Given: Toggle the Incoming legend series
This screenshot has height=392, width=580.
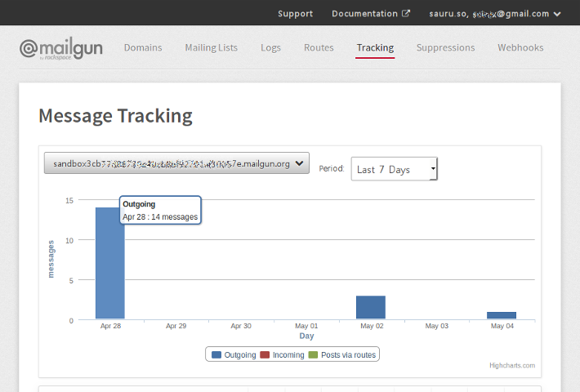Looking at the screenshot, I should [x=282, y=355].
